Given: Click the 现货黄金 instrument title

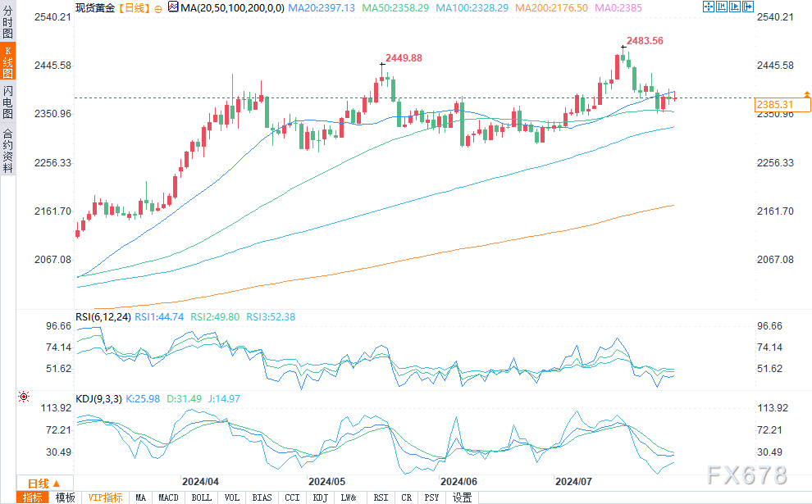Looking at the screenshot, I should coord(95,8).
